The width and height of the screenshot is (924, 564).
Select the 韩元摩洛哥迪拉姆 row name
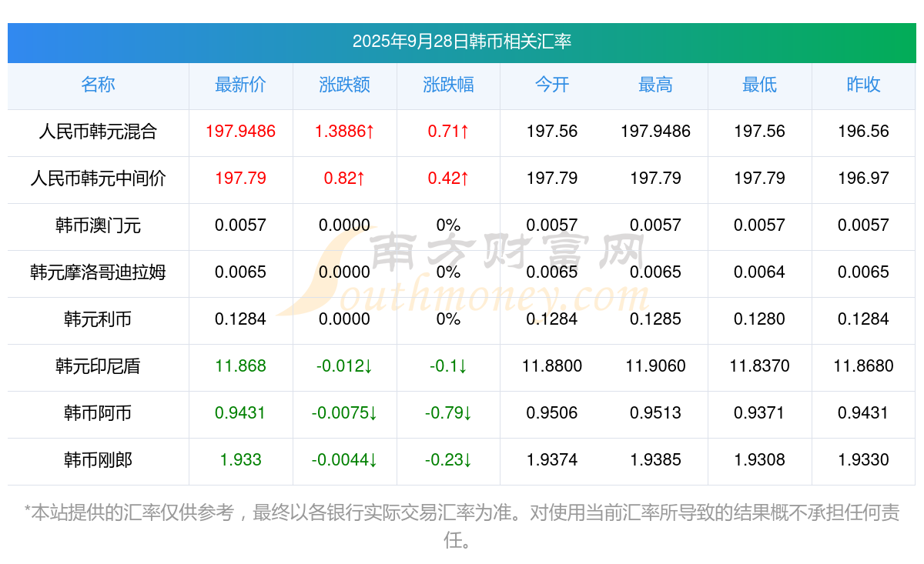(98, 272)
